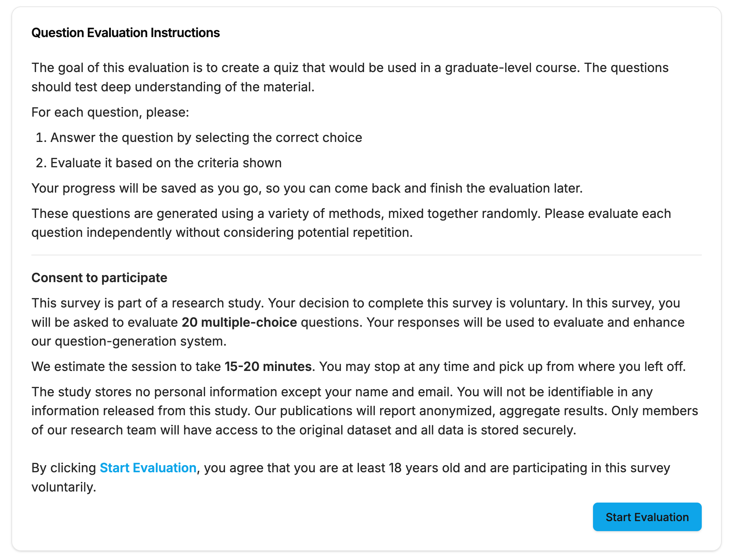
Task: Click the phrase "question-generation system"
Action: (140, 341)
